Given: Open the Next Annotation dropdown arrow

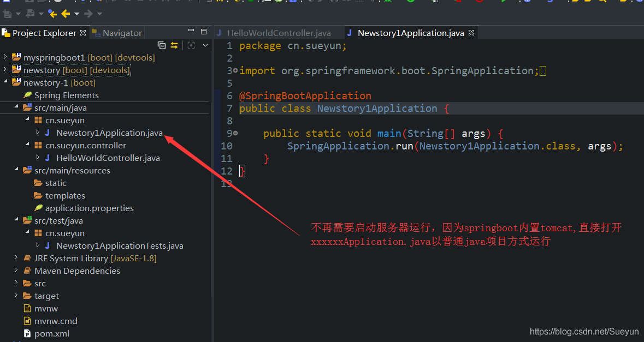Looking at the screenshot, I should pos(18,14).
